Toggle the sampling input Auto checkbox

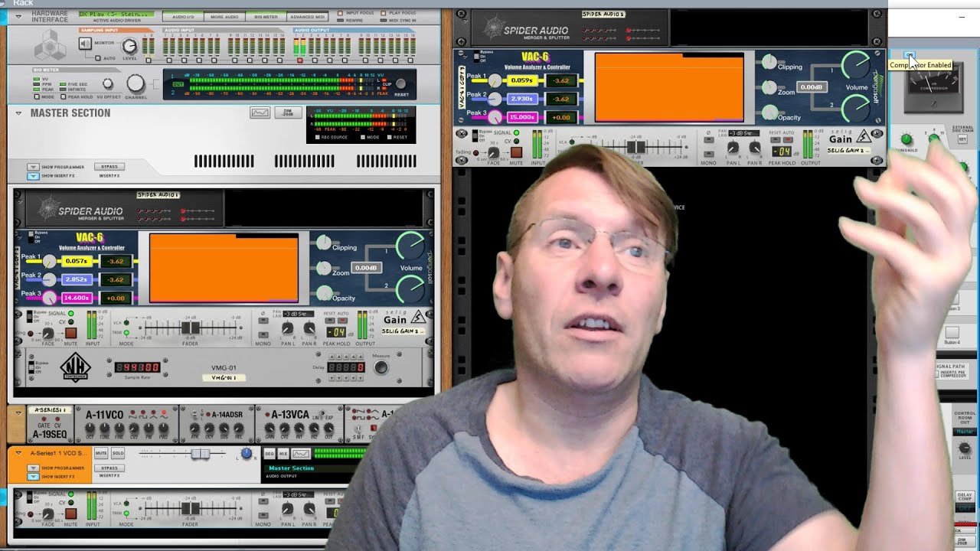(97, 57)
